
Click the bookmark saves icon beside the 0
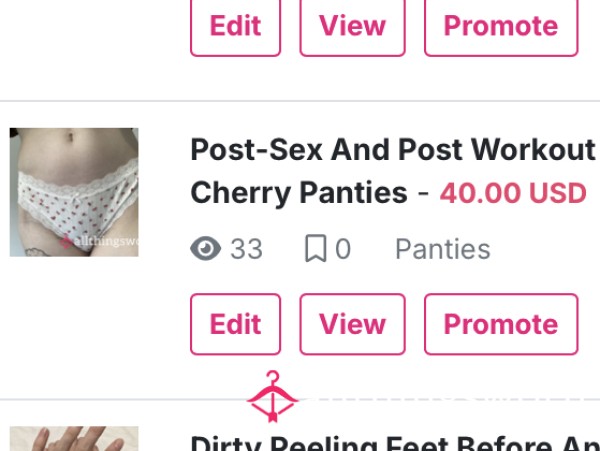tap(316, 249)
